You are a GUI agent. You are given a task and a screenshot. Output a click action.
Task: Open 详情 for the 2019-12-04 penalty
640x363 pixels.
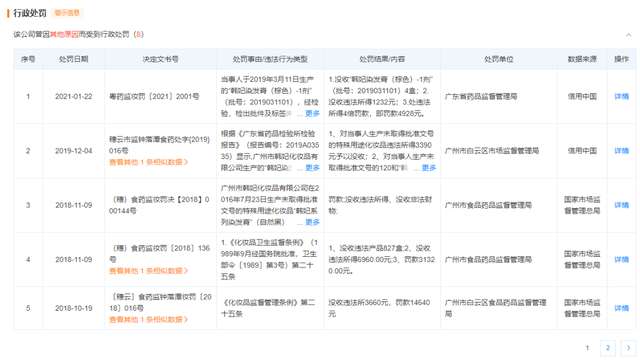[621, 151]
